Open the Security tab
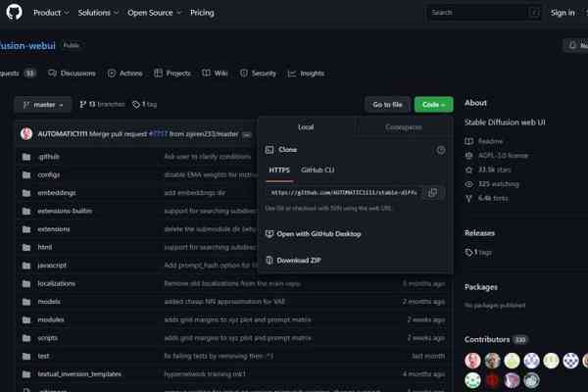The width and height of the screenshot is (588, 392). coord(257,73)
